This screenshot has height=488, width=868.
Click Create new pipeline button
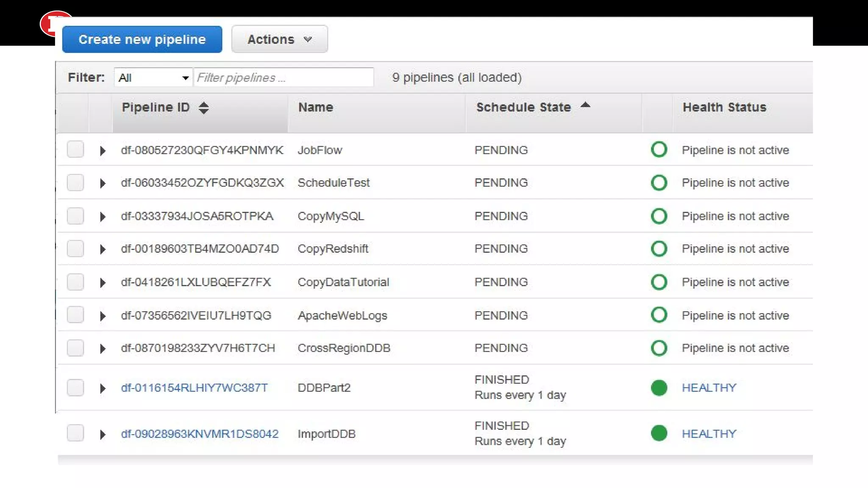pyautogui.click(x=142, y=39)
